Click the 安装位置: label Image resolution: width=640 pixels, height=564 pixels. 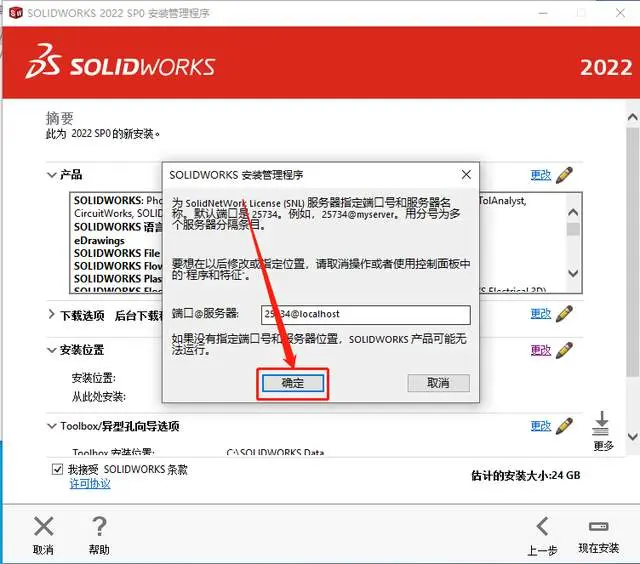[x=93, y=378]
